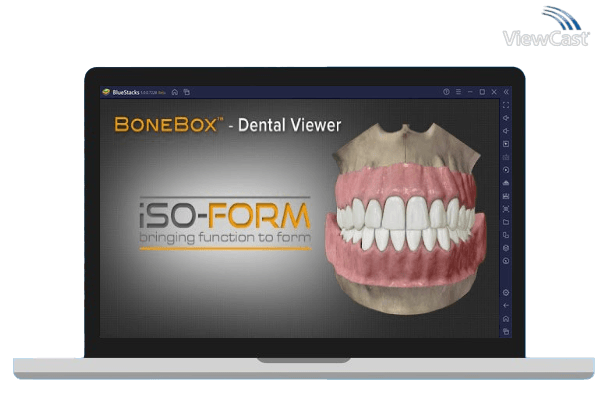Click the icon above the screenshot icon

pos(506,196)
